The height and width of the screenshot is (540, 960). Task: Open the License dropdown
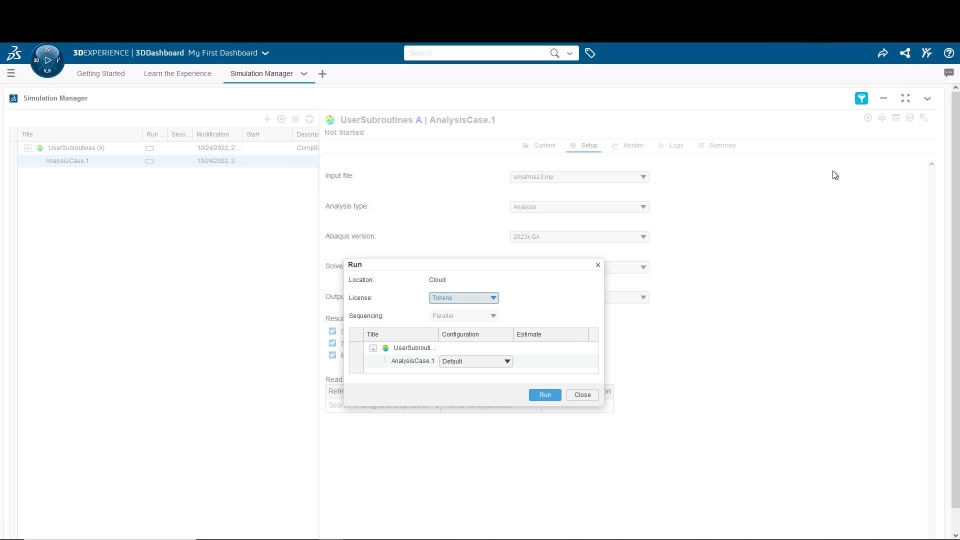(463, 298)
